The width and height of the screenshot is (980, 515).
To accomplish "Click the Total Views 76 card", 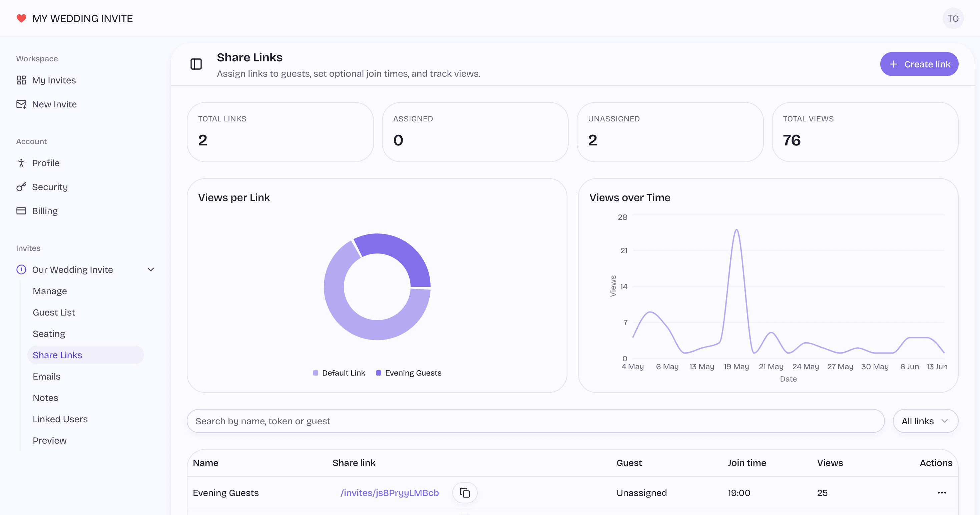I will tap(865, 132).
